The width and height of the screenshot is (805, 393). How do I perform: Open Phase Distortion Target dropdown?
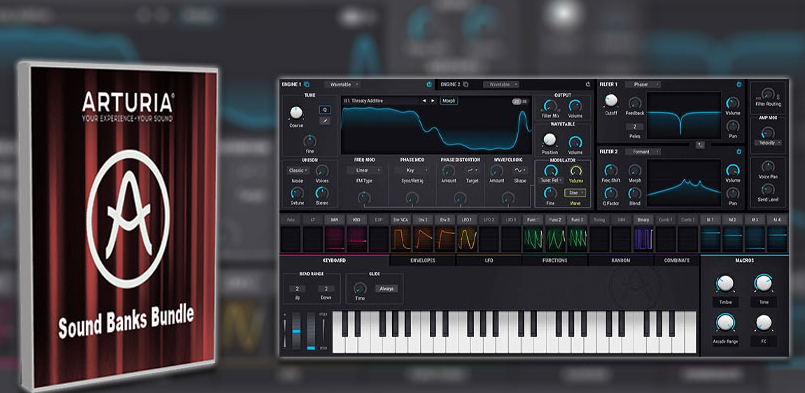coord(472,170)
